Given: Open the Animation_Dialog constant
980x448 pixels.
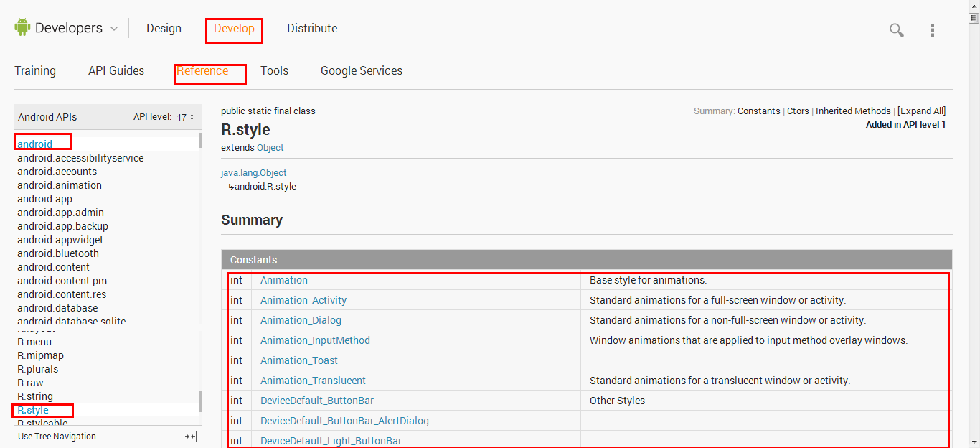Looking at the screenshot, I should click(301, 320).
